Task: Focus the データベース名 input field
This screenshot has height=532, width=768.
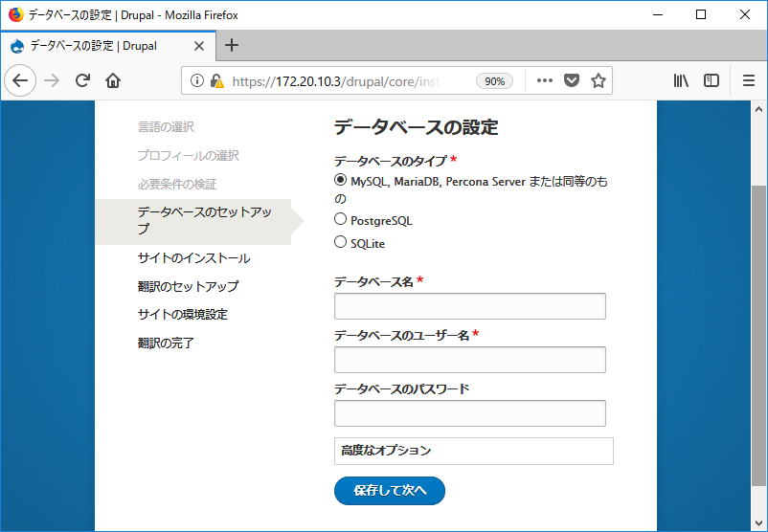Action: pyautogui.click(x=470, y=306)
